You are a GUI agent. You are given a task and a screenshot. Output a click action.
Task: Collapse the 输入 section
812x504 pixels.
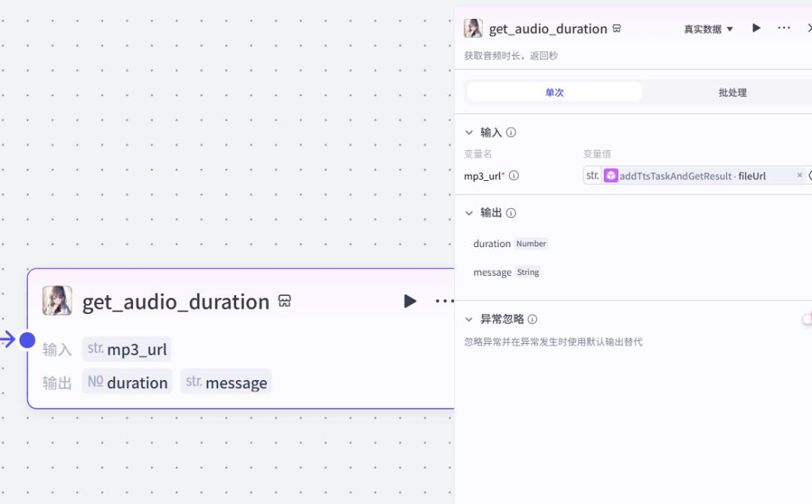coord(469,131)
